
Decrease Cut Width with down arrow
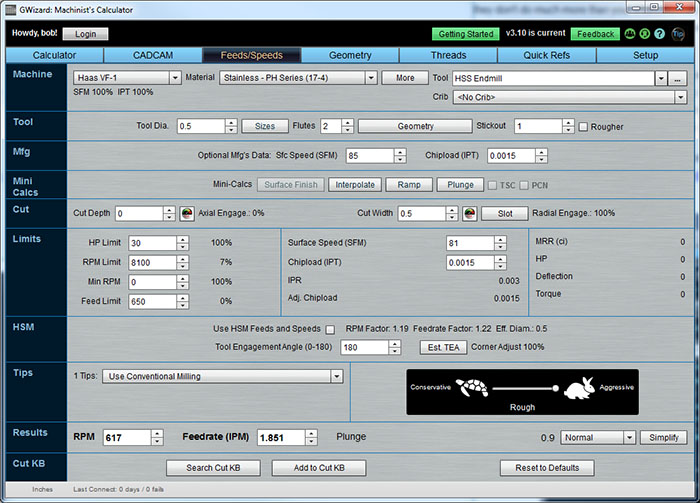click(x=452, y=217)
